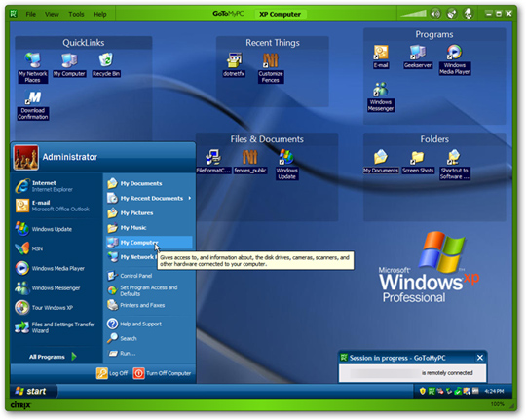This screenshot has height=420, width=526.
Task: Open the GoToMyPC Help menu
Action: 100,14
